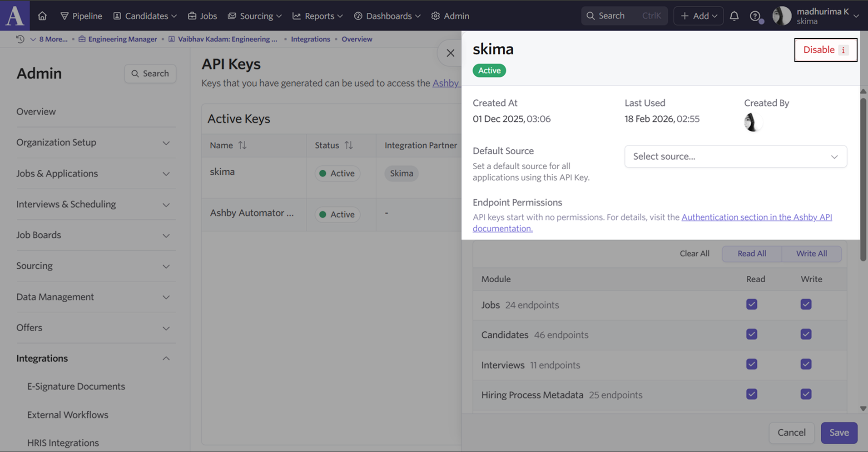Click the Ashby logo icon
The width and height of the screenshot is (868, 452).
pos(15,15)
